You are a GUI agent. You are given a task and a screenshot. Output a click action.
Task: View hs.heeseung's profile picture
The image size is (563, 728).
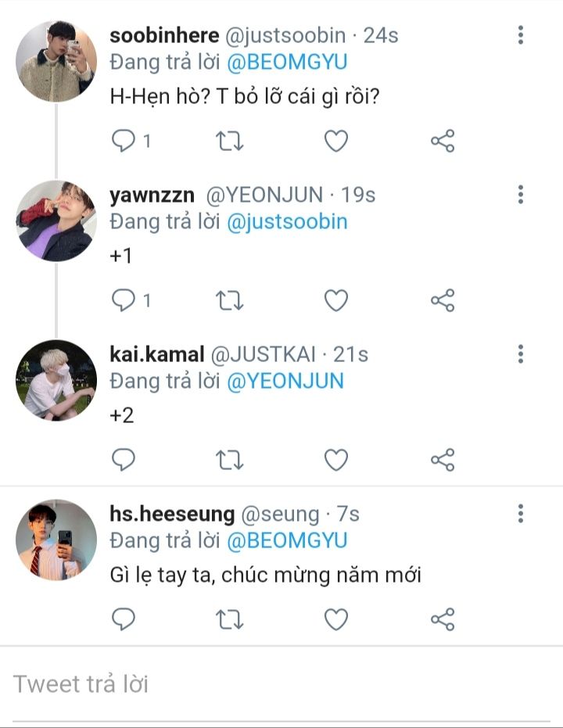(56, 540)
